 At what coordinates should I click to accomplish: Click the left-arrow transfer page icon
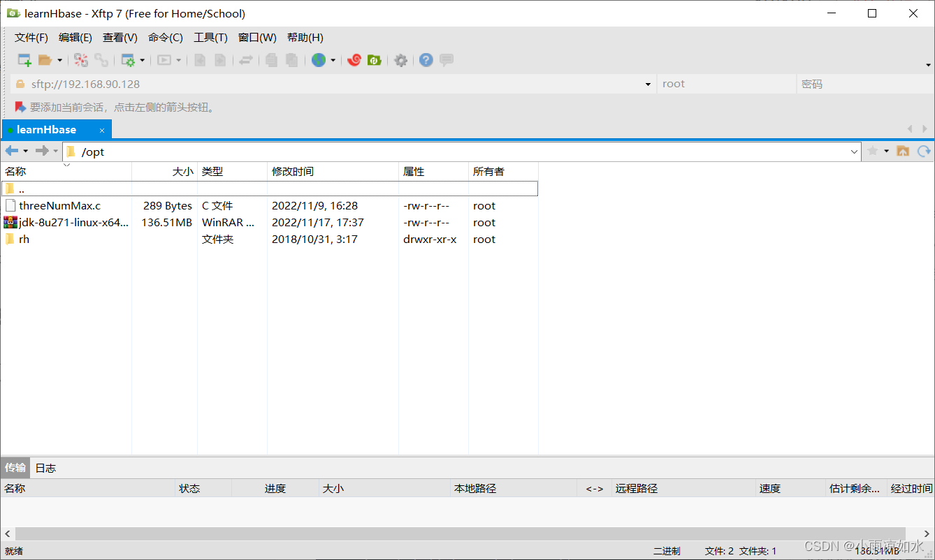click(x=200, y=60)
